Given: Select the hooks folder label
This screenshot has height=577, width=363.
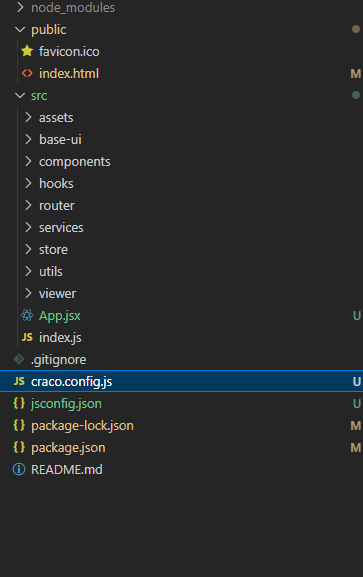Looking at the screenshot, I should [56, 183].
